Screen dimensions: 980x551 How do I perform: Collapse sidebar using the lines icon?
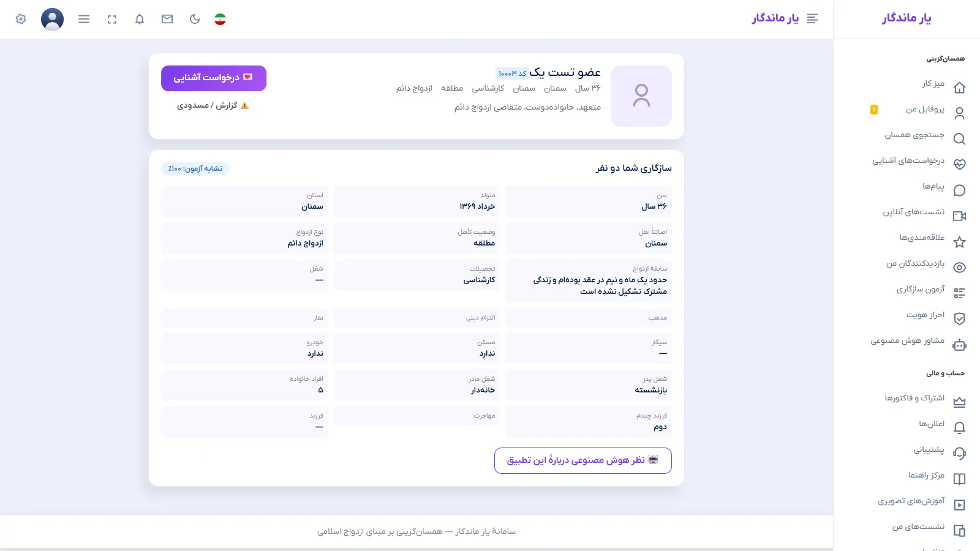[812, 19]
